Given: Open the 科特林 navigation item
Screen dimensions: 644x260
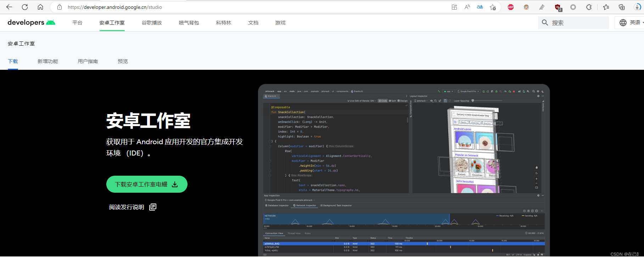Looking at the screenshot, I should [x=224, y=23].
